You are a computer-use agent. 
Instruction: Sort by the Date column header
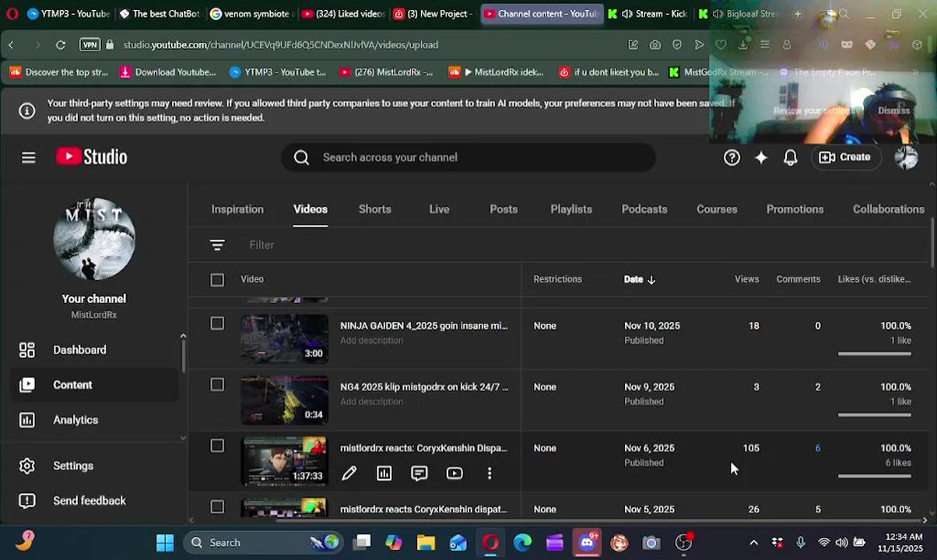click(640, 279)
